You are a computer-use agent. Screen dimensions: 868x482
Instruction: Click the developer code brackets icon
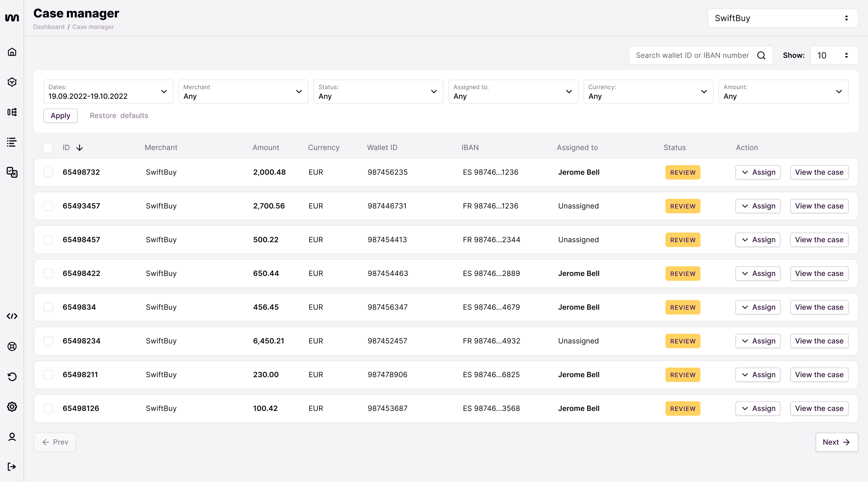pos(12,316)
